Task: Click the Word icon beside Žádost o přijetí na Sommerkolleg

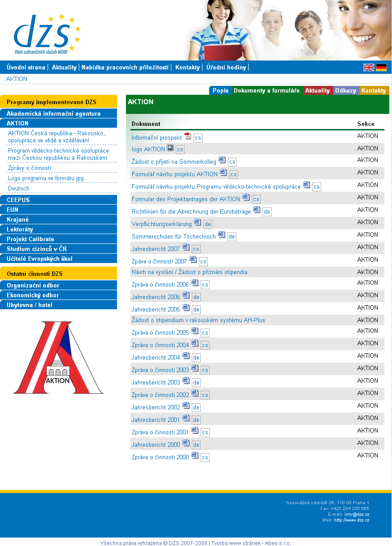Action: (x=222, y=160)
